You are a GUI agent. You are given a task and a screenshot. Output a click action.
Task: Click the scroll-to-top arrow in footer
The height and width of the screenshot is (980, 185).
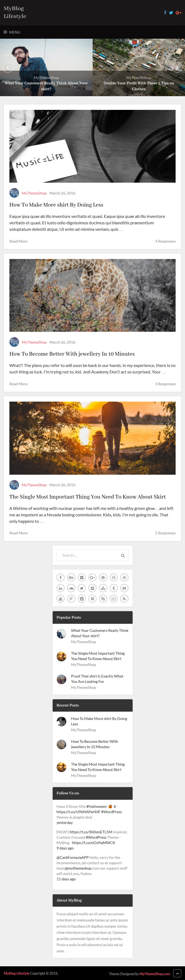pyautogui.click(x=177, y=974)
